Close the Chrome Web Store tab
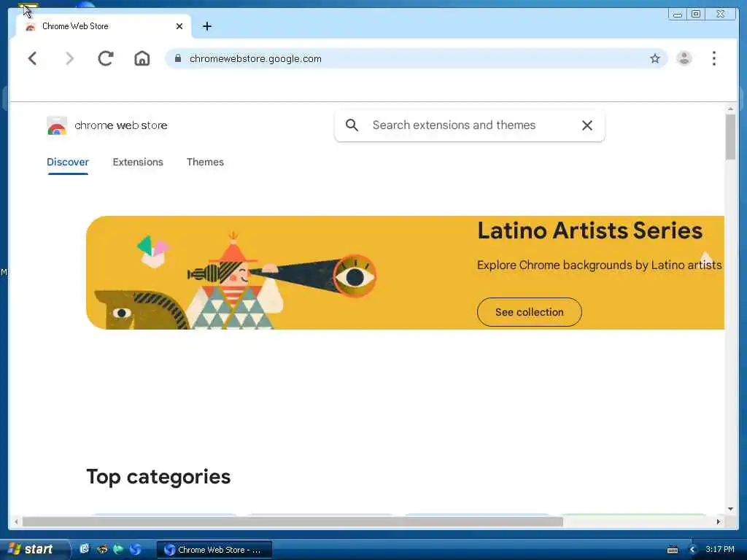This screenshot has width=747, height=560. point(179,26)
